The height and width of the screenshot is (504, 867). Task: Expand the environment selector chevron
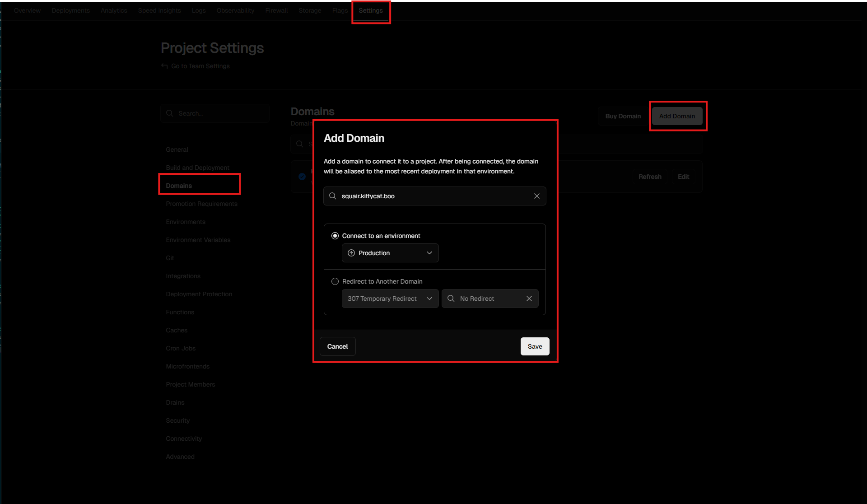pos(429,253)
